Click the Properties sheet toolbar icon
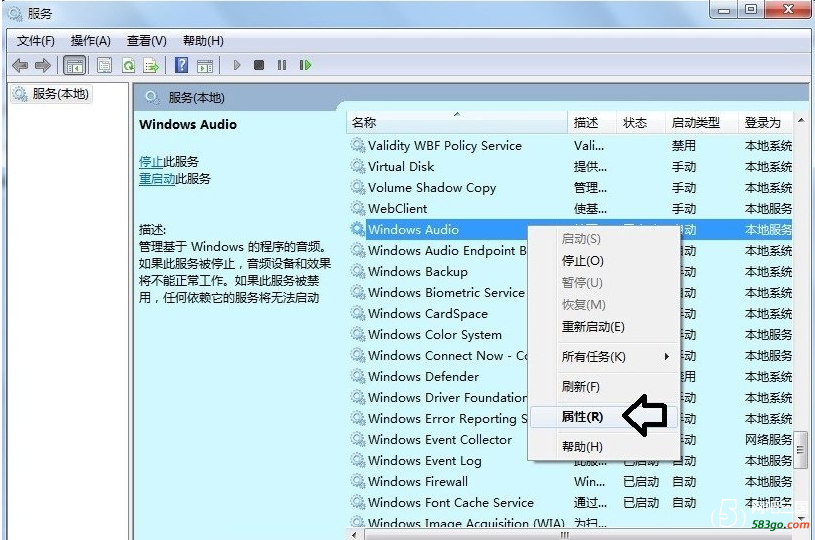Image resolution: width=815 pixels, height=540 pixels. point(104,65)
